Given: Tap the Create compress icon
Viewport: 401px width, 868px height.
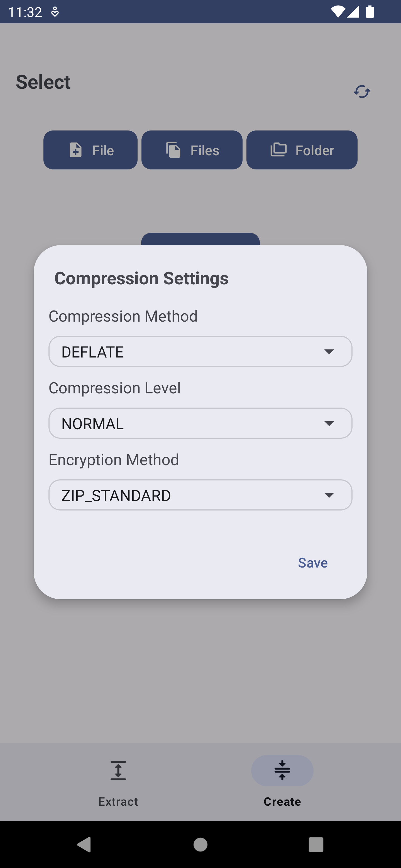Looking at the screenshot, I should pyautogui.click(x=282, y=770).
